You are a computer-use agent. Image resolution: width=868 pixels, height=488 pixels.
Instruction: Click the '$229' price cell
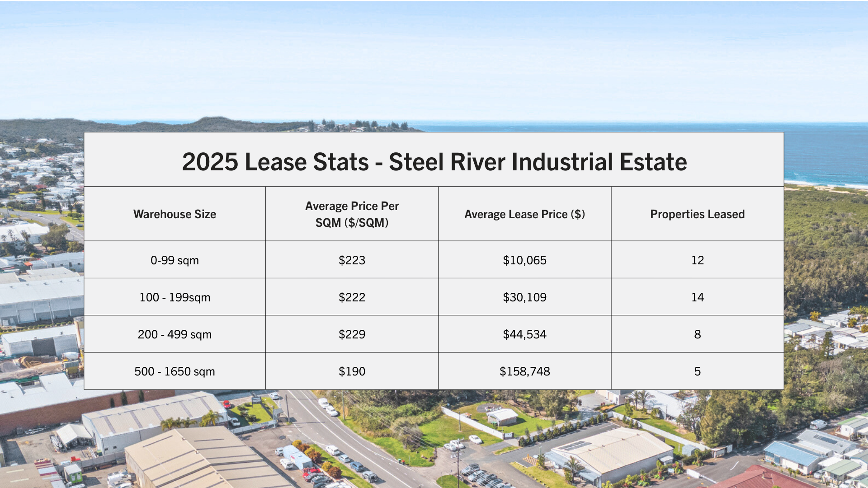pyautogui.click(x=352, y=334)
